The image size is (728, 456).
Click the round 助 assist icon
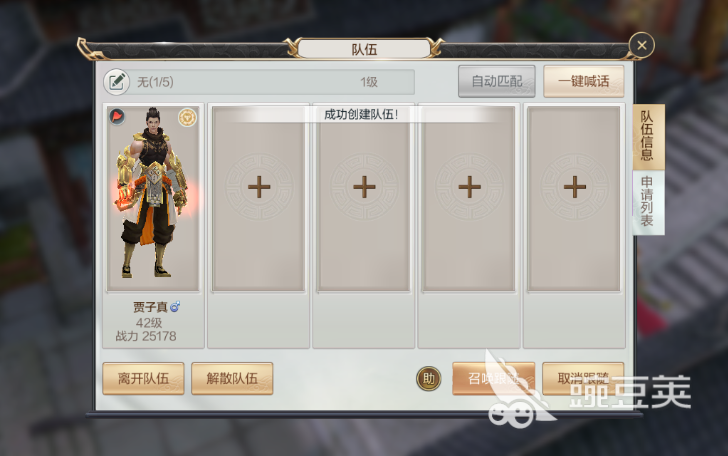tap(428, 379)
